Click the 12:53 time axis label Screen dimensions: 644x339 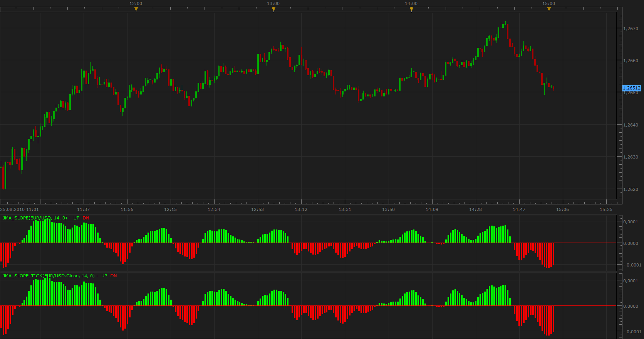257,209
